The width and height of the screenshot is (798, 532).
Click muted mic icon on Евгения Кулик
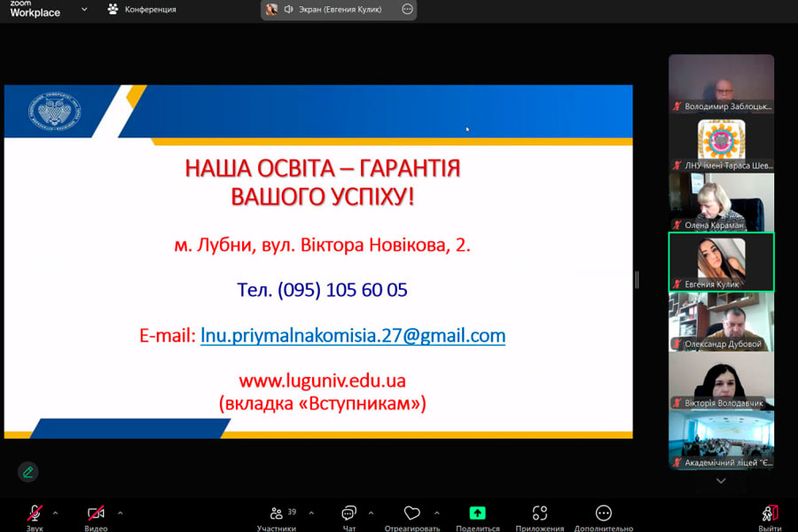[677, 284]
